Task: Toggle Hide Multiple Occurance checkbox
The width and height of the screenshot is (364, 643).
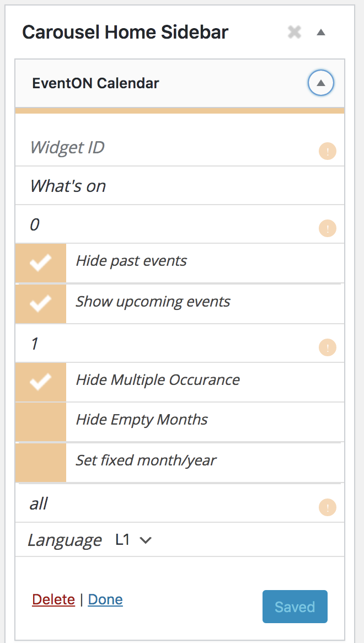Action: tap(41, 382)
